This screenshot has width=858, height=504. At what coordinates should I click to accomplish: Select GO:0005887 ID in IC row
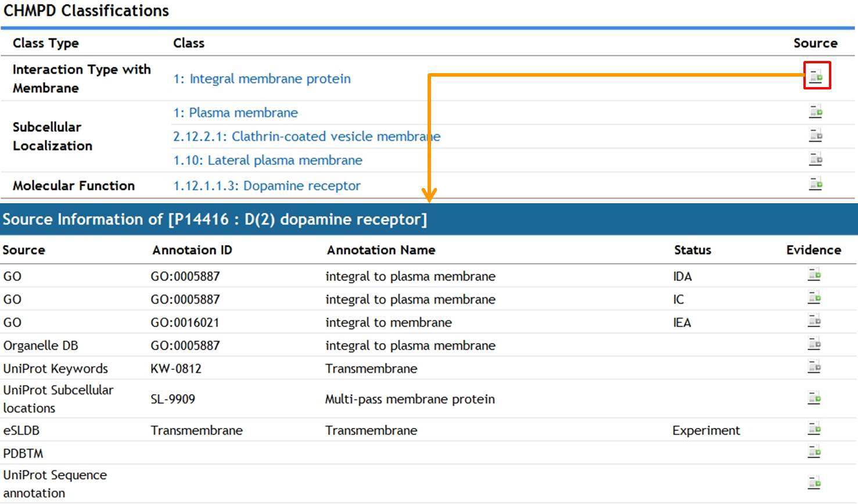point(185,300)
